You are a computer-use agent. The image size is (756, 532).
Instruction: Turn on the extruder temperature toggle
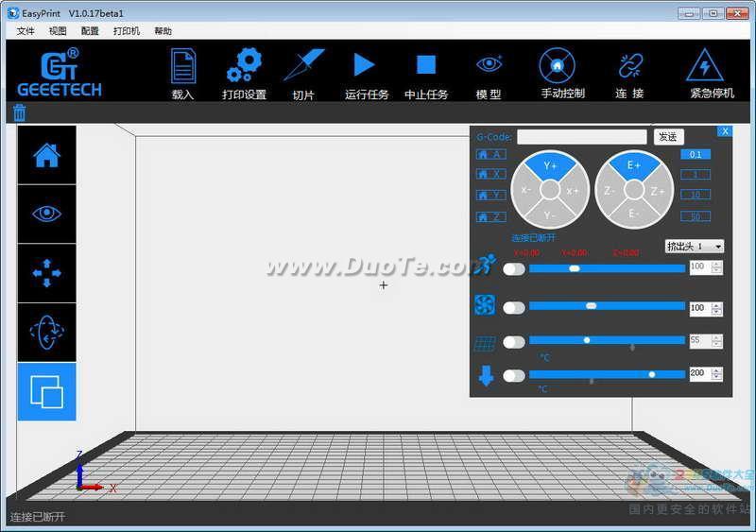tap(513, 376)
